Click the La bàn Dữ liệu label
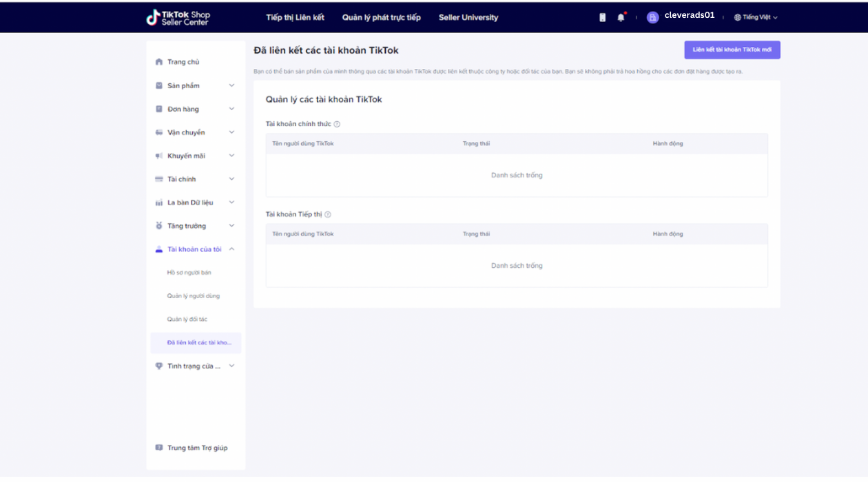The image size is (868, 482). click(190, 202)
